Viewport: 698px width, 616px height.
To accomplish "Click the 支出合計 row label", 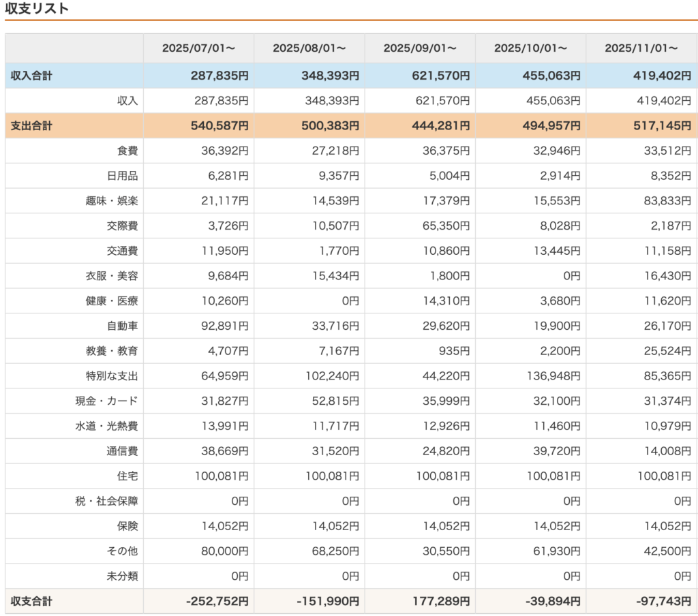I will (31, 125).
